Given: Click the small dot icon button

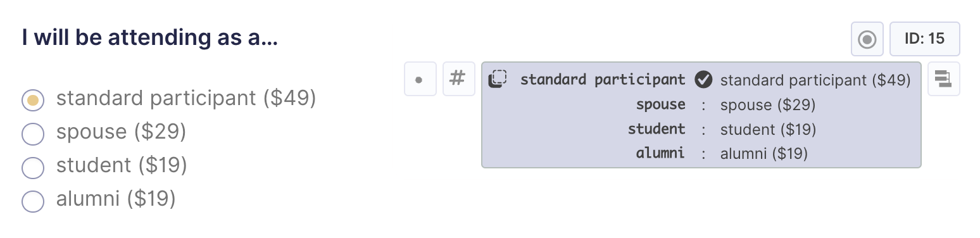Looking at the screenshot, I should [420, 79].
